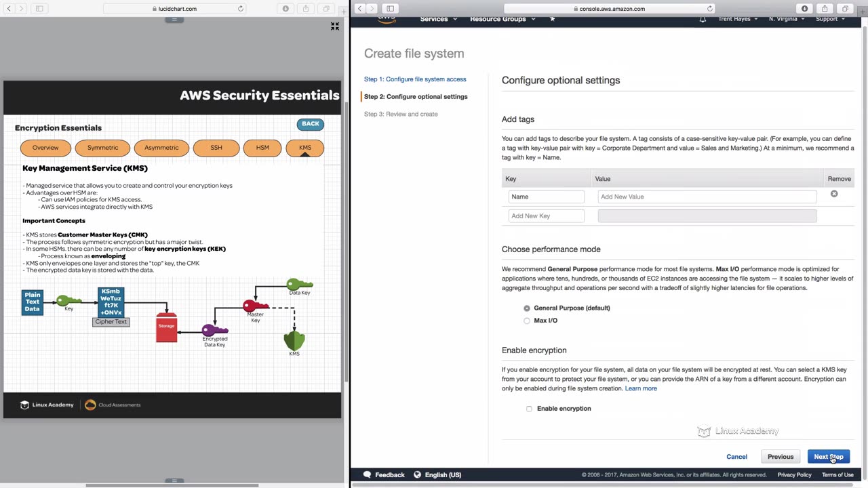Click the Add New Key field
The width and height of the screenshot is (868, 488).
pos(547,216)
